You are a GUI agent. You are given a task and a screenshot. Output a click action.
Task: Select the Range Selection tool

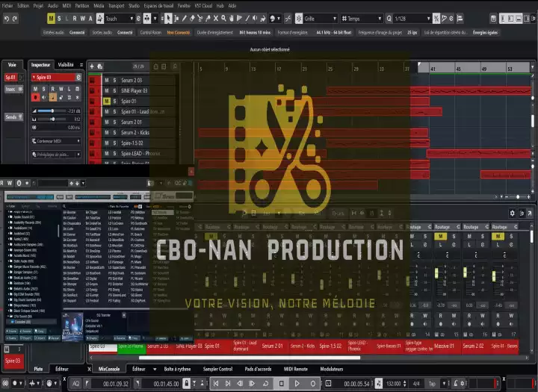176,19
